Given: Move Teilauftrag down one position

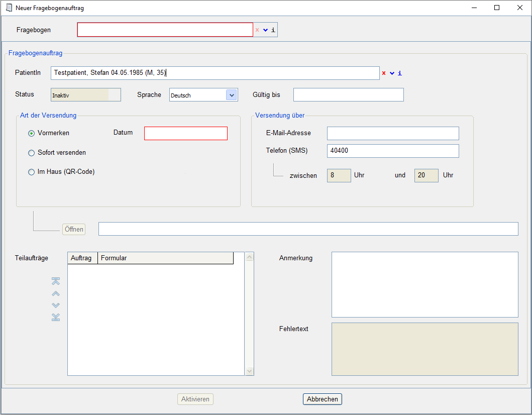Looking at the screenshot, I should pyautogui.click(x=56, y=305).
